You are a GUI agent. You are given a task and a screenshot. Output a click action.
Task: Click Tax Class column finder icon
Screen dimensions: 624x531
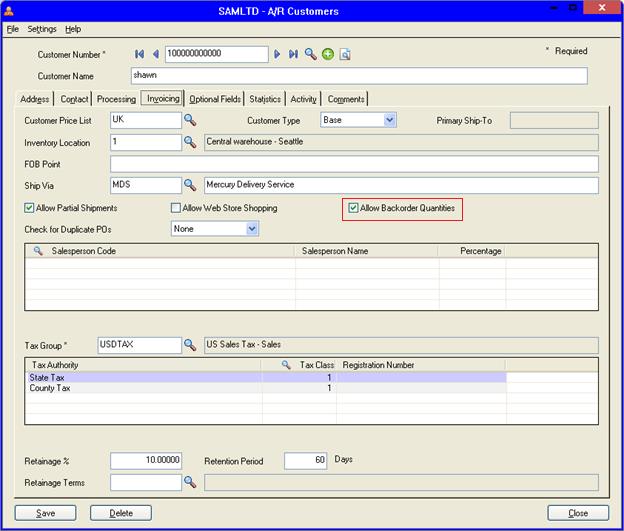[286, 365]
